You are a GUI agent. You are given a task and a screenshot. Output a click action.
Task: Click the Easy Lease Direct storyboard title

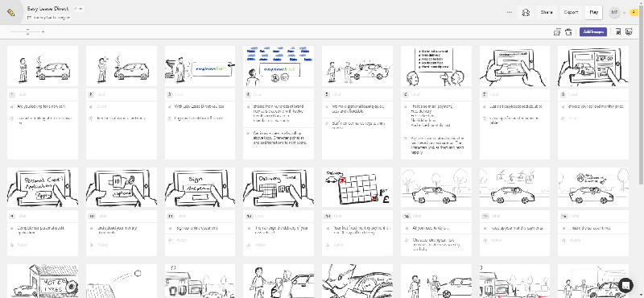coord(48,9)
